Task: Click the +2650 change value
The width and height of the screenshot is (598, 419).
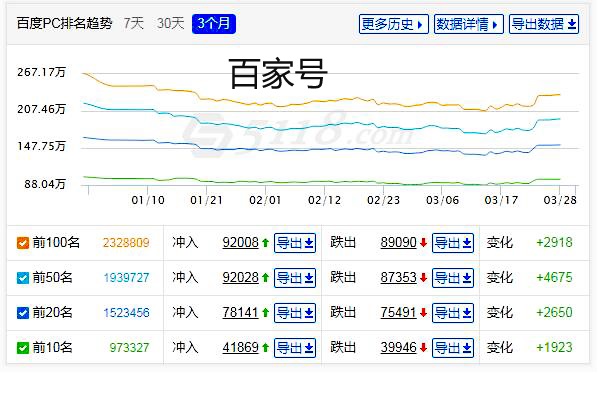Action: coord(554,313)
